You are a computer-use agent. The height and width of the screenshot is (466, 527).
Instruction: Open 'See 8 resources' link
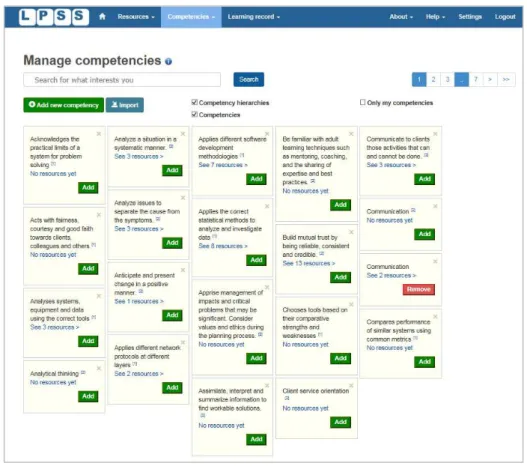point(223,246)
